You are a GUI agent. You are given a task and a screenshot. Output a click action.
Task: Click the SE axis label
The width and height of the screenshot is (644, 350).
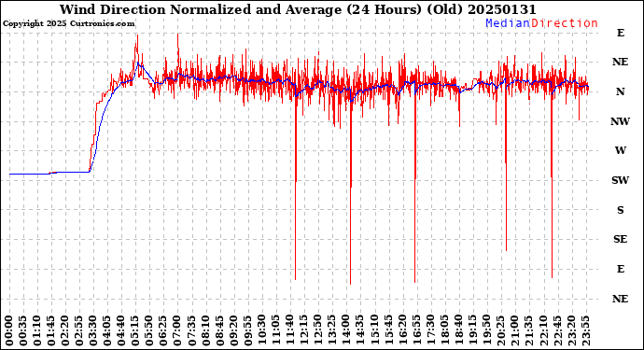tap(620, 239)
